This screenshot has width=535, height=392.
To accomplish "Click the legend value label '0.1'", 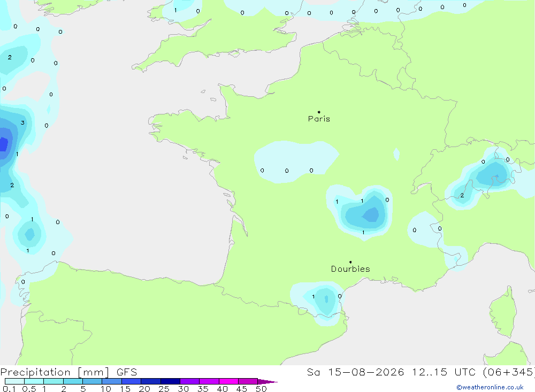I will (x=9, y=389).
